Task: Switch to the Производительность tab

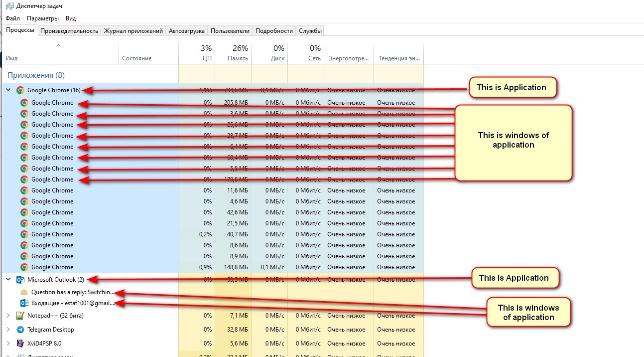Action: [69, 31]
